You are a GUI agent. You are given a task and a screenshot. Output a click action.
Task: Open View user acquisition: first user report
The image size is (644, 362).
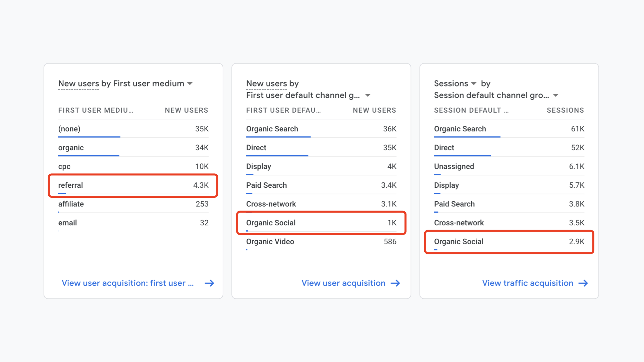click(127, 283)
